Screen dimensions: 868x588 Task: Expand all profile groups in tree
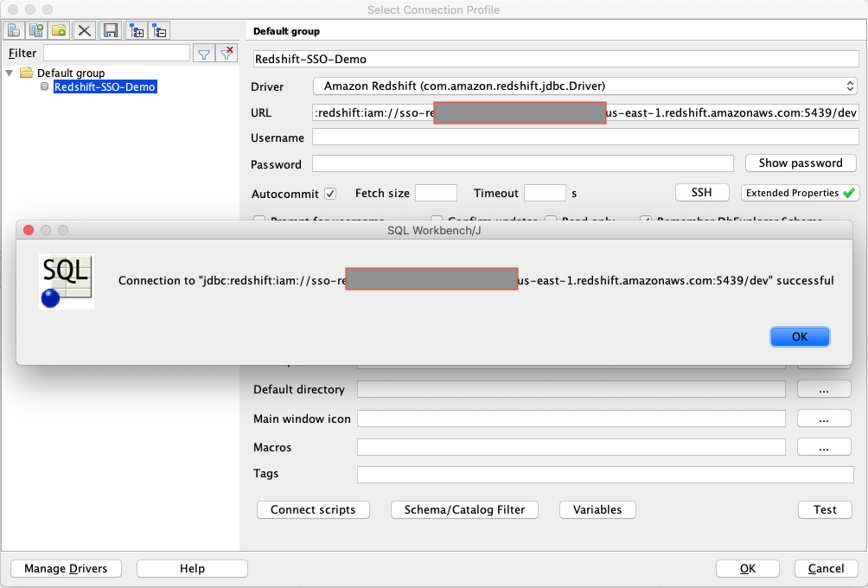tap(137, 30)
